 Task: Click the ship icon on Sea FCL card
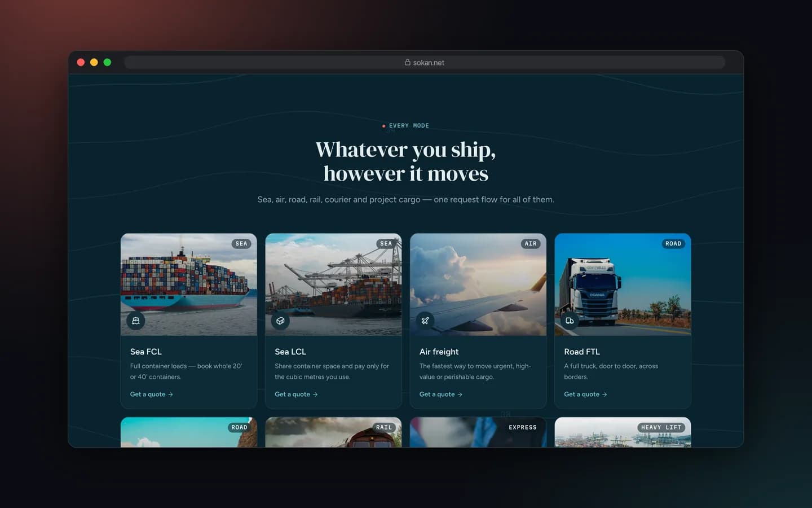(135, 321)
